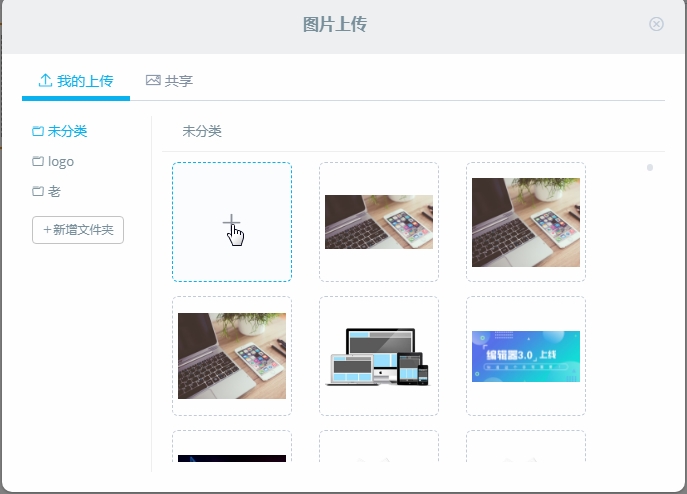
Task: Click the scrollbar handle dot
Action: pyautogui.click(x=650, y=167)
